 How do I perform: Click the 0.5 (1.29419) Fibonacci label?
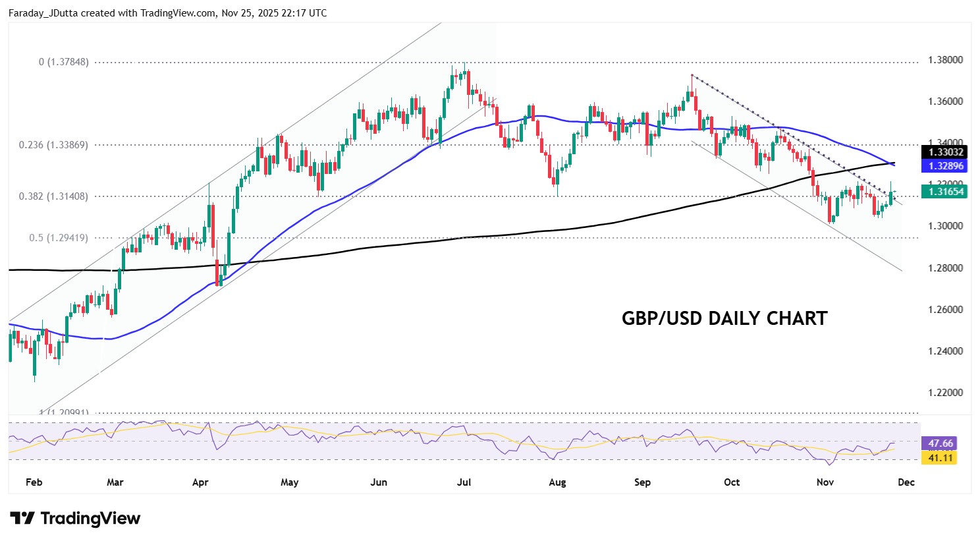click(58, 238)
